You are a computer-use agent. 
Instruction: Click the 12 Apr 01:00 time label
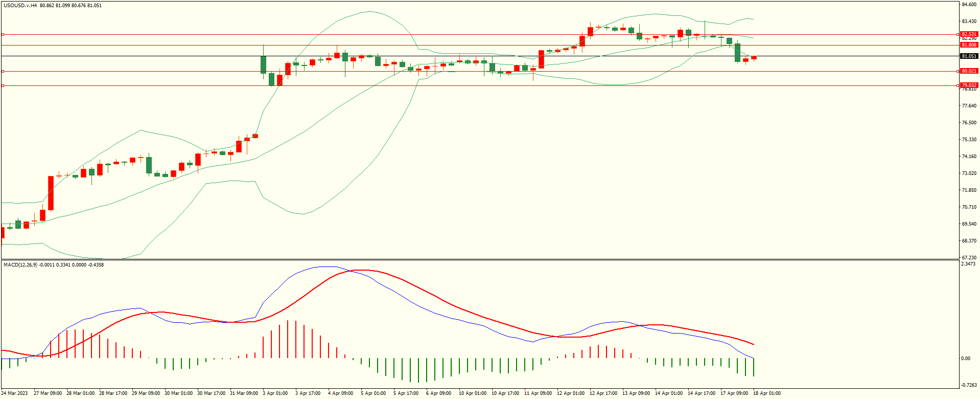pyautogui.click(x=571, y=393)
